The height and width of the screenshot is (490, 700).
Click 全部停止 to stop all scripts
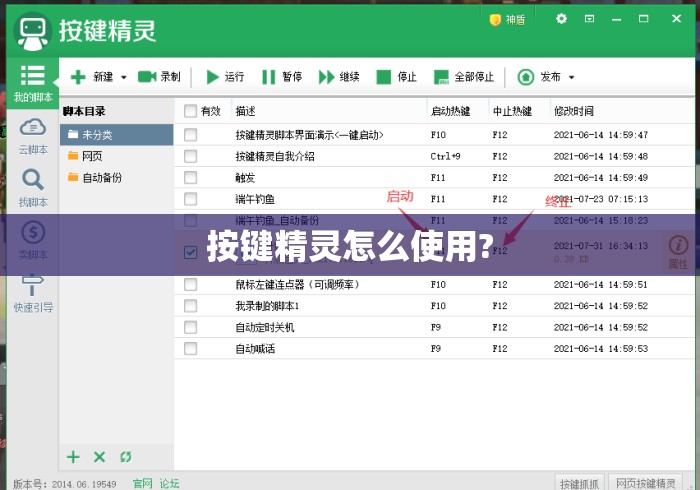[x=464, y=77]
